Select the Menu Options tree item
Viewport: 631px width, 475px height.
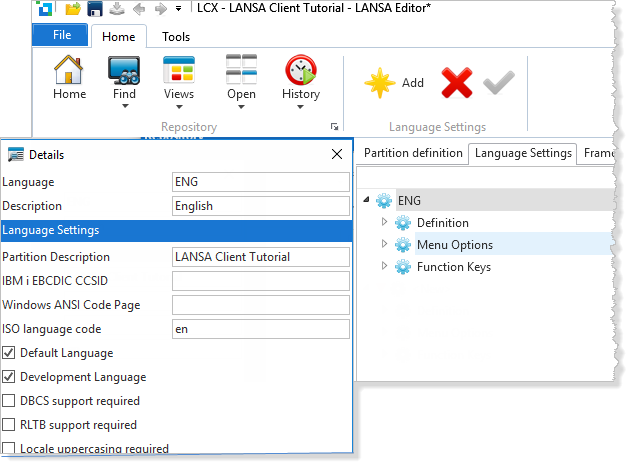(x=455, y=245)
